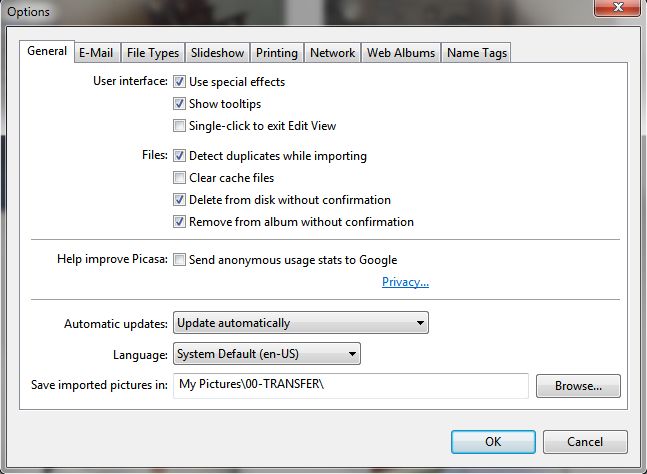
Task: Switch to the Slideshow tab
Action: click(217, 53)
